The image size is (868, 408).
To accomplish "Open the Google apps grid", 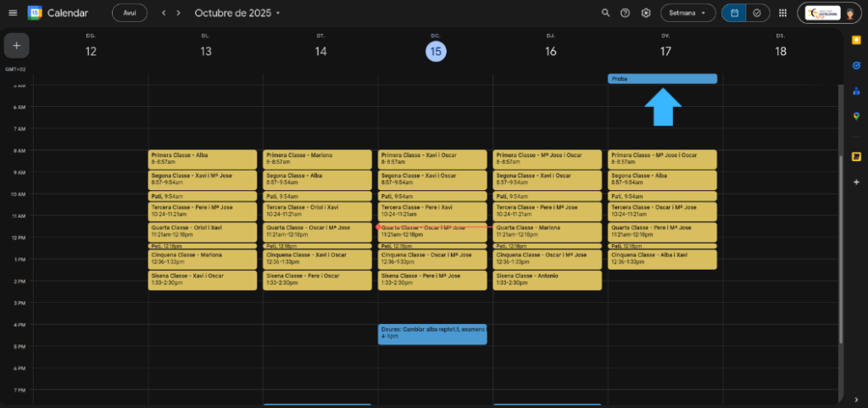I will click(x=782, y=13).
